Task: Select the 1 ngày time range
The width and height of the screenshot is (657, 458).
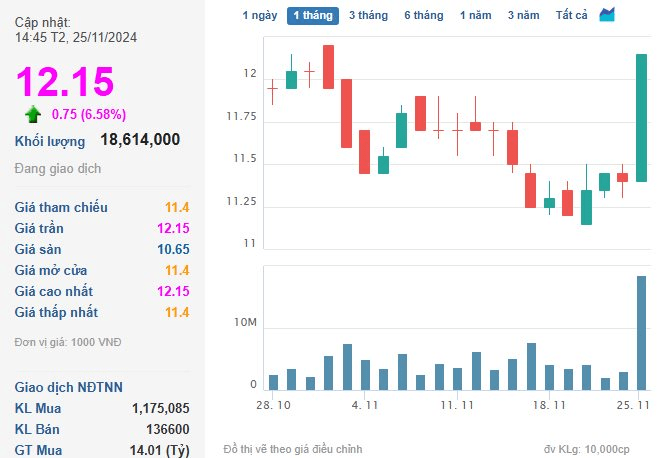Action: point(260,16)
